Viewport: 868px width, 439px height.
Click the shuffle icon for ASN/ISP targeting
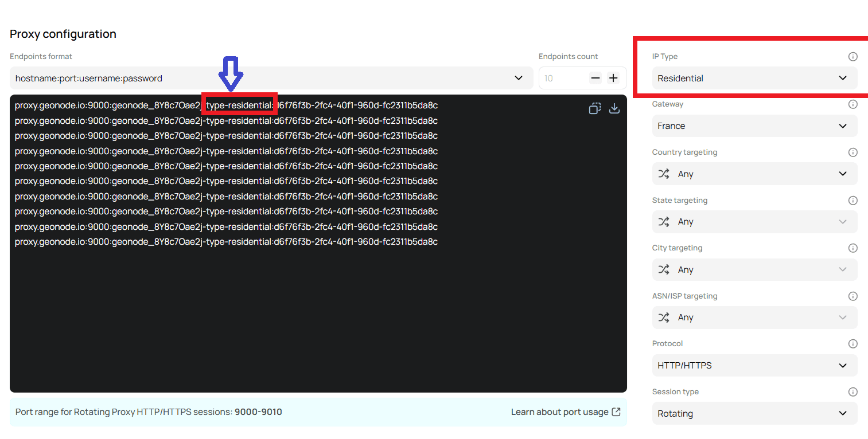coord(665,317)
